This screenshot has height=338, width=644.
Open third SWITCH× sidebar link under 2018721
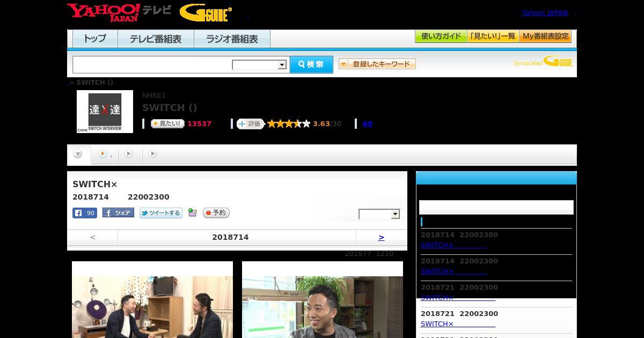coord(458,298)
